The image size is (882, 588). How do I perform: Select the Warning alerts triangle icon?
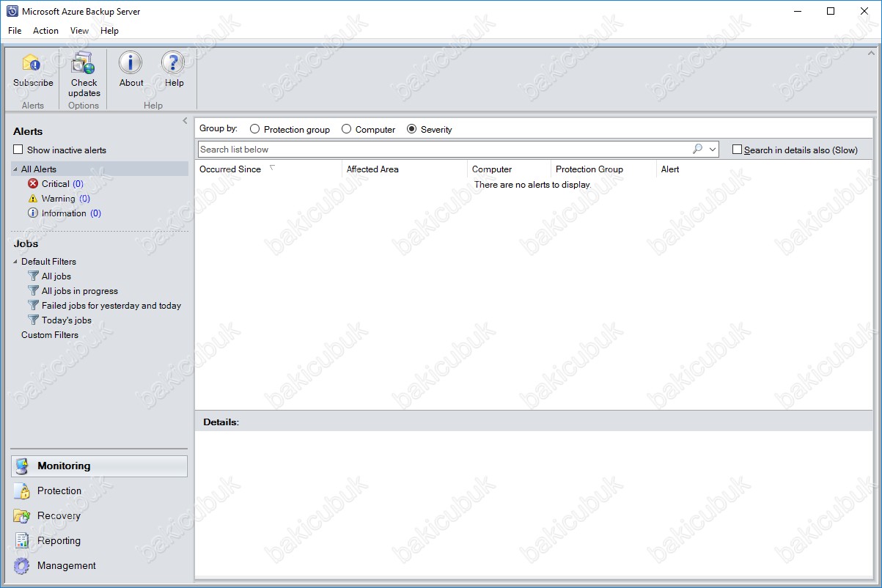click(33, 199)
